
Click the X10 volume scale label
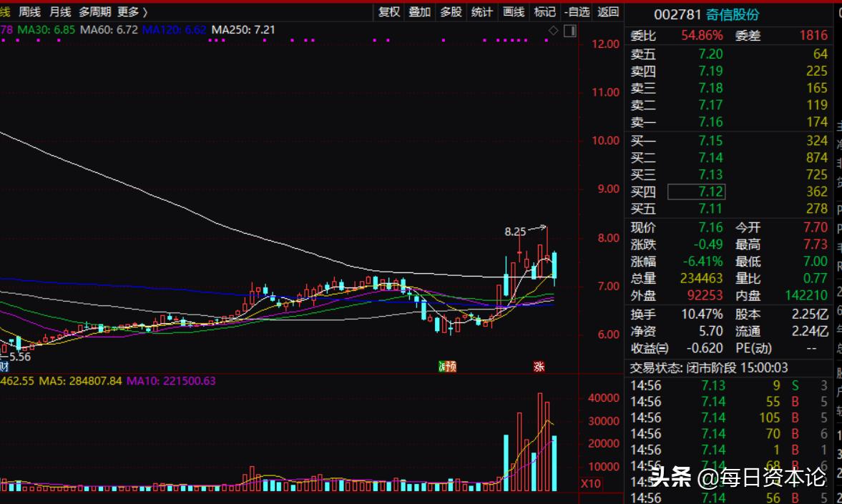[591, 483]
